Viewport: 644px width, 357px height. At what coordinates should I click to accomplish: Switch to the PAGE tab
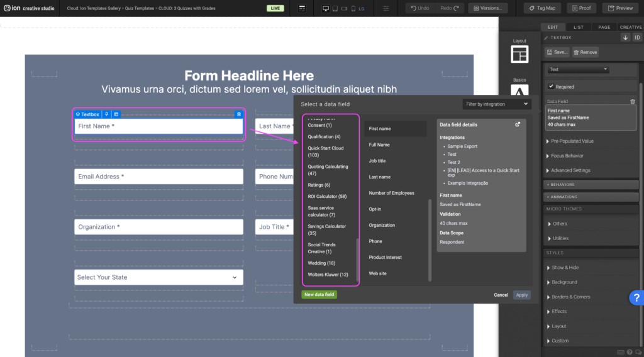pyautogui.click(x=604, y=27)
